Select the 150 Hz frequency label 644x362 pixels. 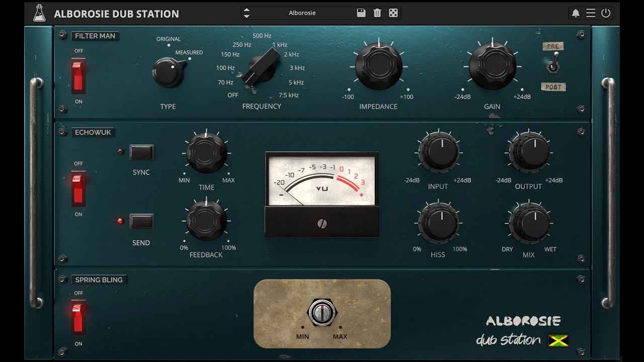point(230,54)
